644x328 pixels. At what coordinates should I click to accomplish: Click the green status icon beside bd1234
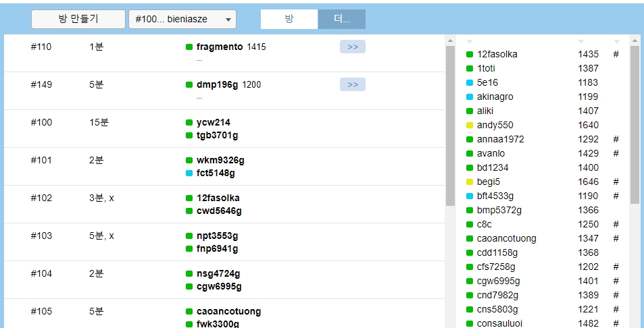coord(470,168)
